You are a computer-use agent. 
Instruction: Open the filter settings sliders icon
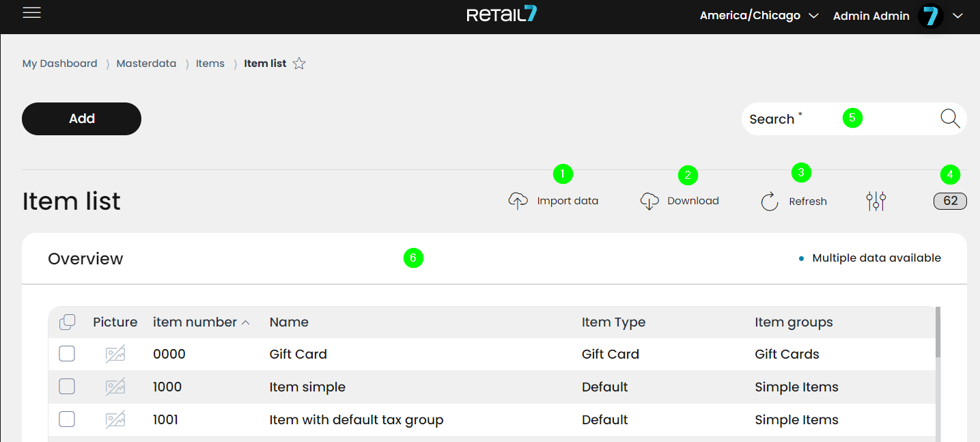pos(876,201)
